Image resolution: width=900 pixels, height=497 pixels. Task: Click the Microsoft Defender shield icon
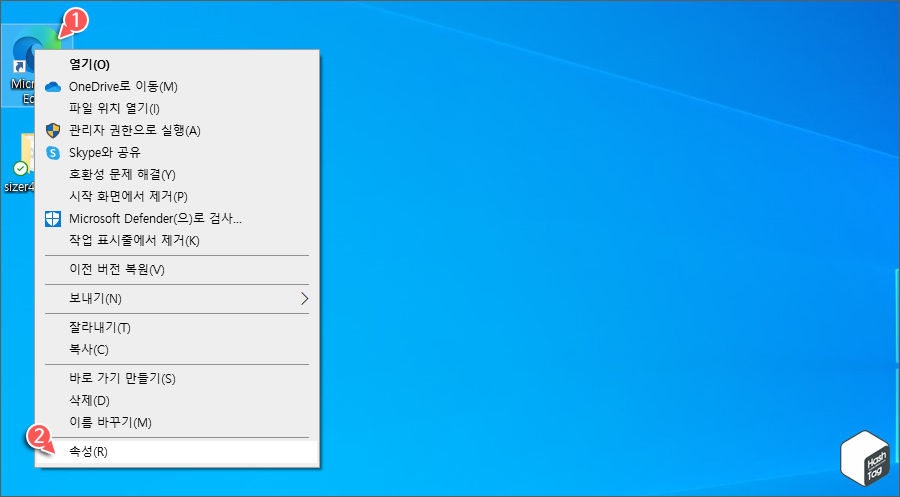point(53,219)
